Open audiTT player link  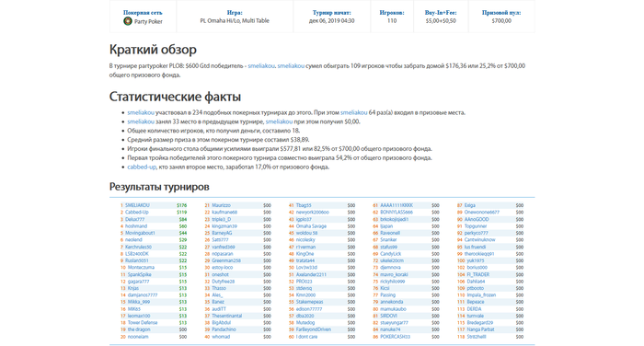click(219, 309)
